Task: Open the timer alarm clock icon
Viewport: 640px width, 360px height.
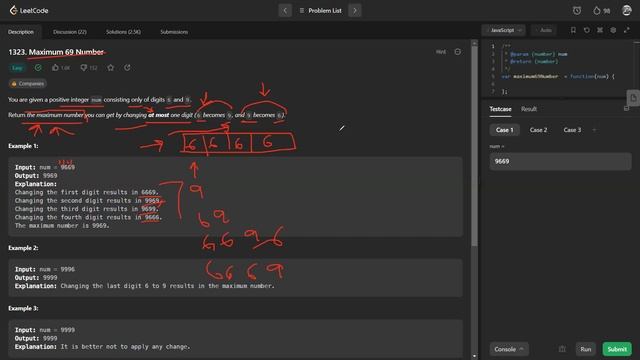Action: (577, 11)
